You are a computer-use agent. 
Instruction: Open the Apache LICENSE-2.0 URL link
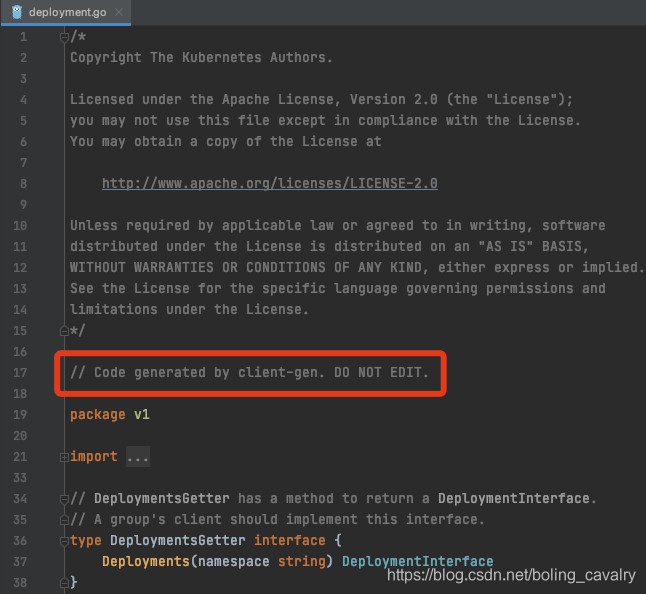pos(270,183)
